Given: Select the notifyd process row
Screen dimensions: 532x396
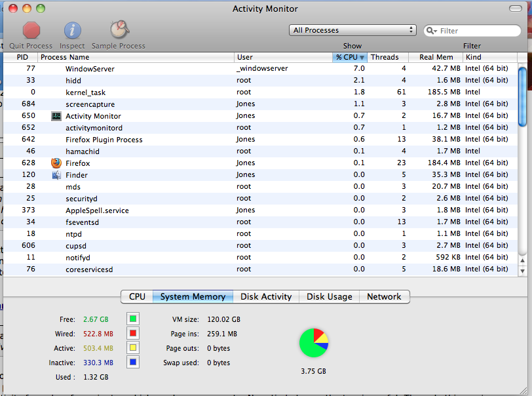Looking at the screenshot, I should [x=260, y=257].
